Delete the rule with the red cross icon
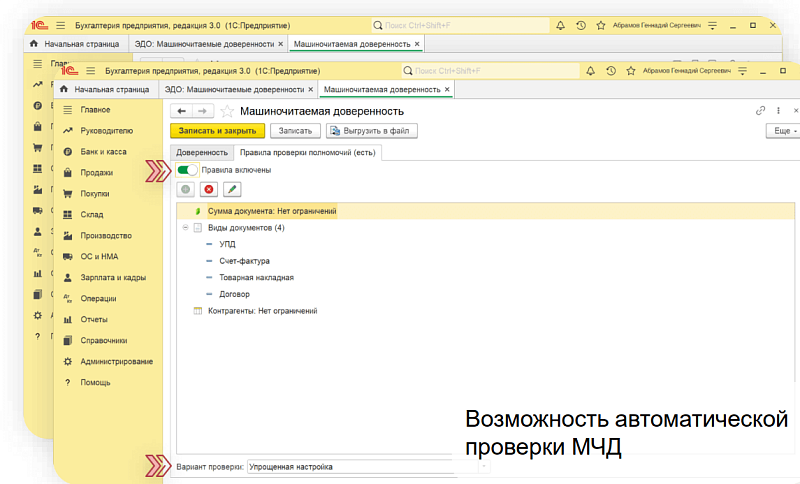The height and width of the screenshot is (484, 800). point(209,189)
